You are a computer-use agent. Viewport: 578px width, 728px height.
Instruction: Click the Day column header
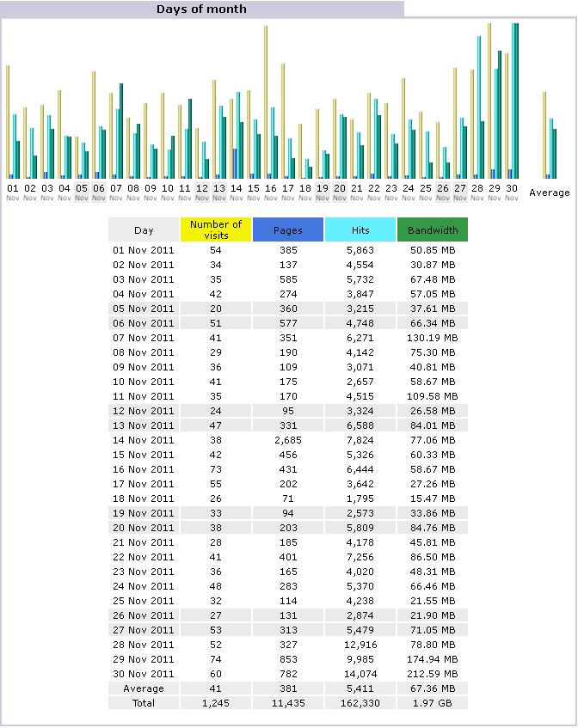tap(144, 229)
